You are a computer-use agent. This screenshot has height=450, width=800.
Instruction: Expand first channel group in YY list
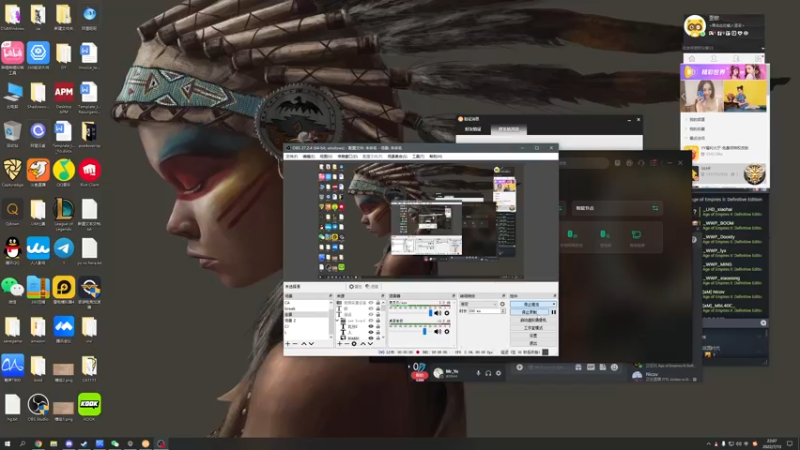(x=686, y=119)
